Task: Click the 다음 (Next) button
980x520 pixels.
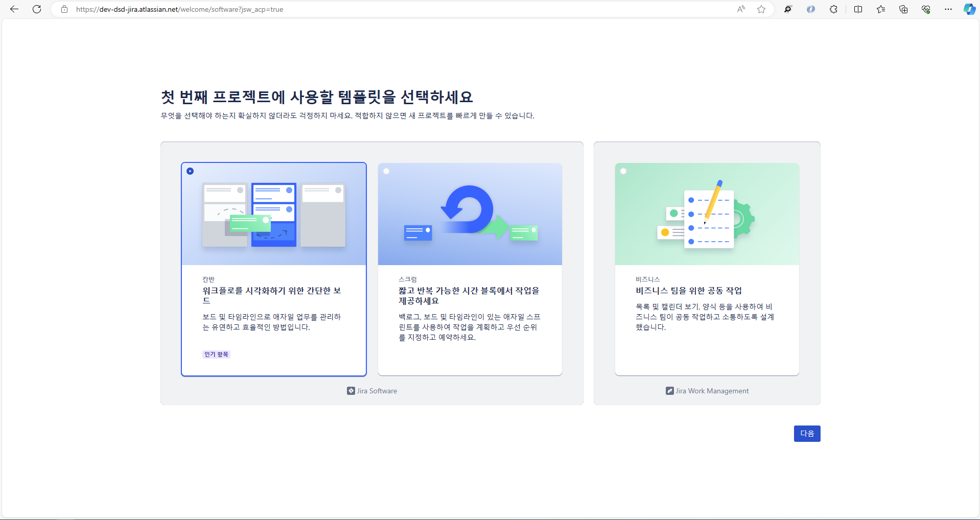Action: 807,434
